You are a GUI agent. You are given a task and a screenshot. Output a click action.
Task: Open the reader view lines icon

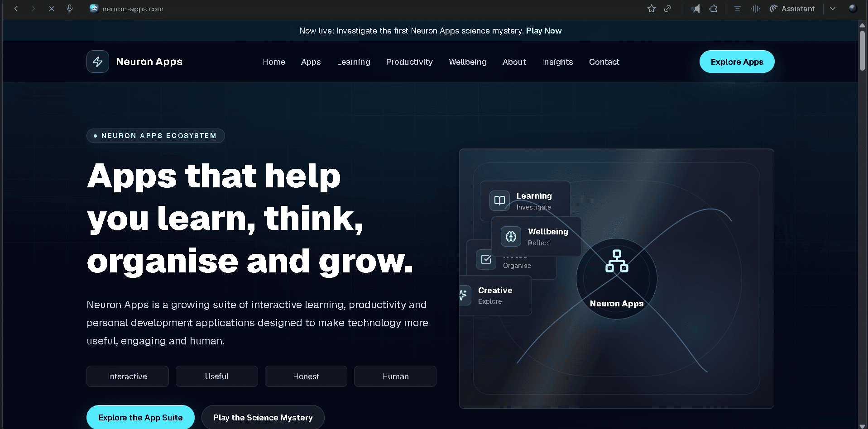pyautogui.click(x=737, y=9)
